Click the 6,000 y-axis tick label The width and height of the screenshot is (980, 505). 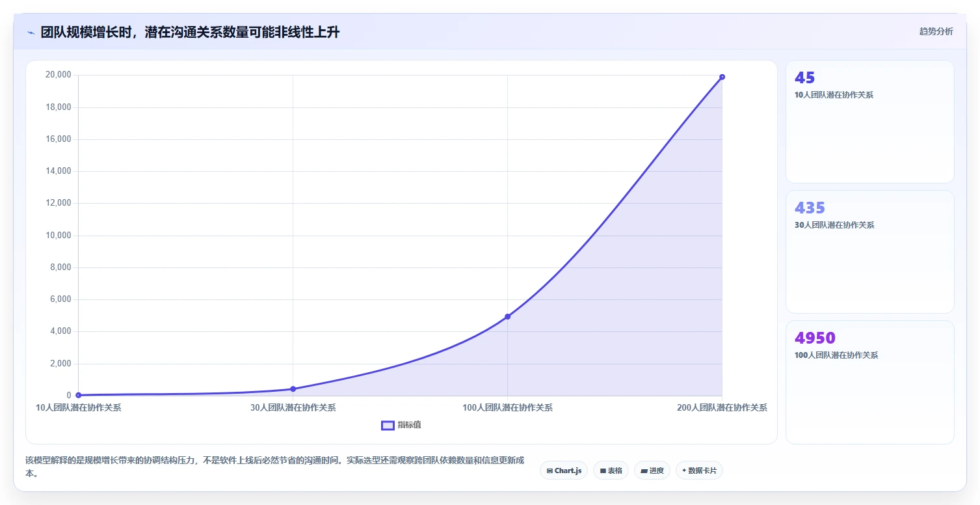60,299
